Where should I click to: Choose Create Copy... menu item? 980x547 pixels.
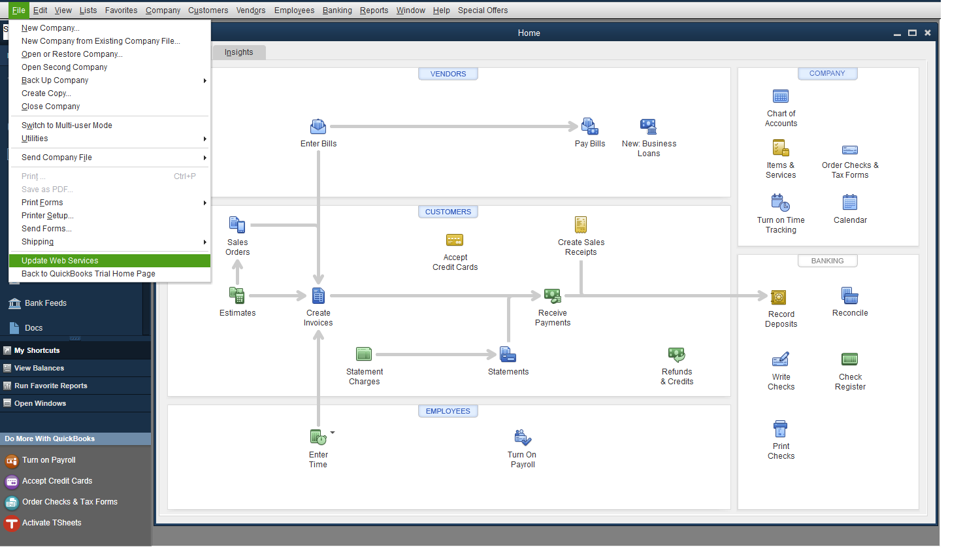[110, 93]
